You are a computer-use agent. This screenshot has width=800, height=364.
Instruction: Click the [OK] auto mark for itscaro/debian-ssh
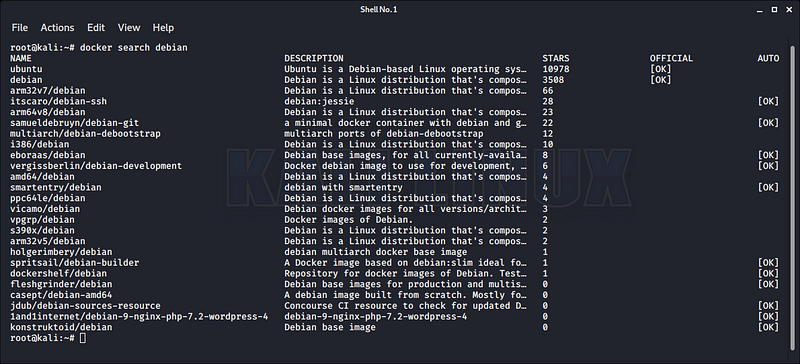coord(768,101)
